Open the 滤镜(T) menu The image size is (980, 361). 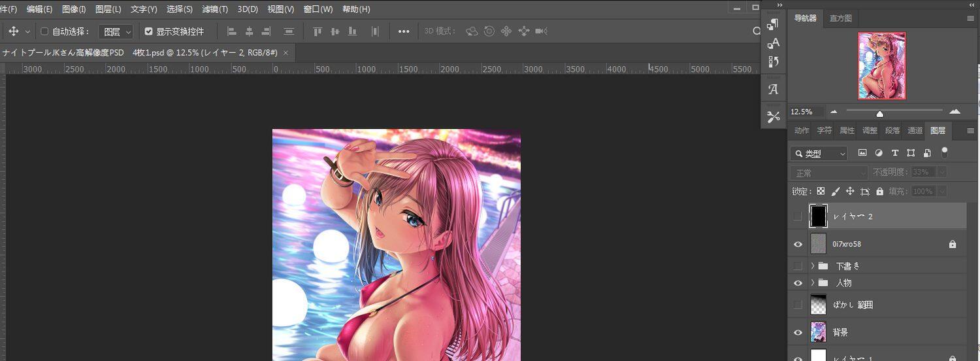(x=215, y=9)
